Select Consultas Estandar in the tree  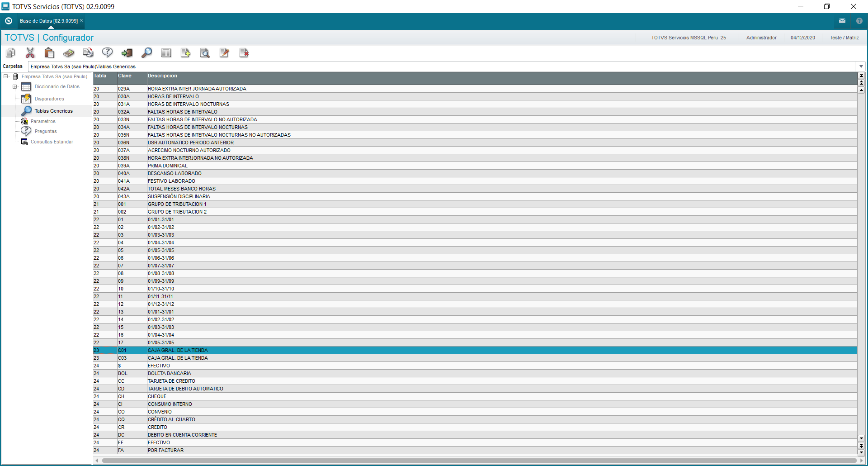click(52, 142)
